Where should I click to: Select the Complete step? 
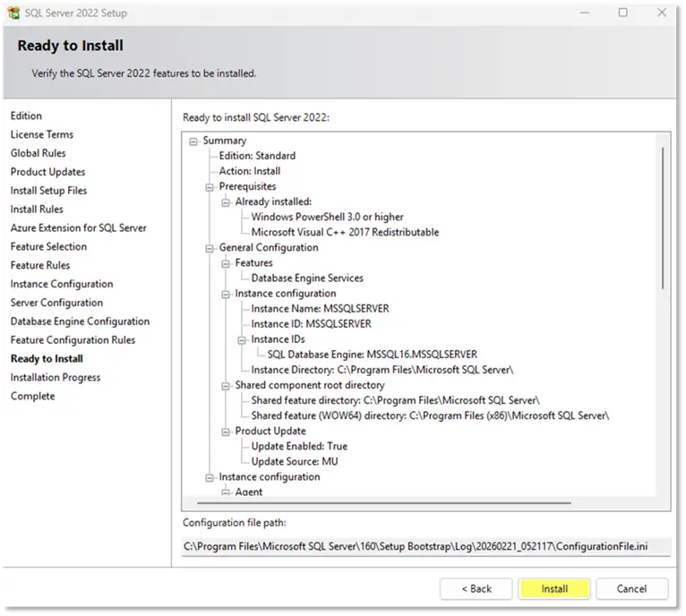coord(33,396)
